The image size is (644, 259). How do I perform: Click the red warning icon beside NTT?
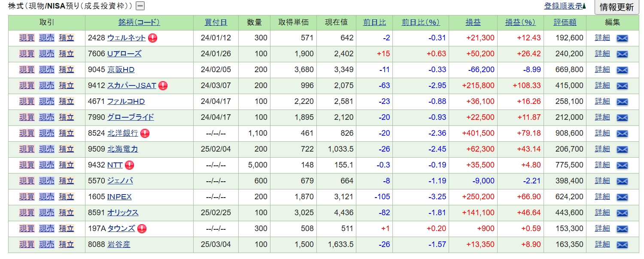coord(129,165)
